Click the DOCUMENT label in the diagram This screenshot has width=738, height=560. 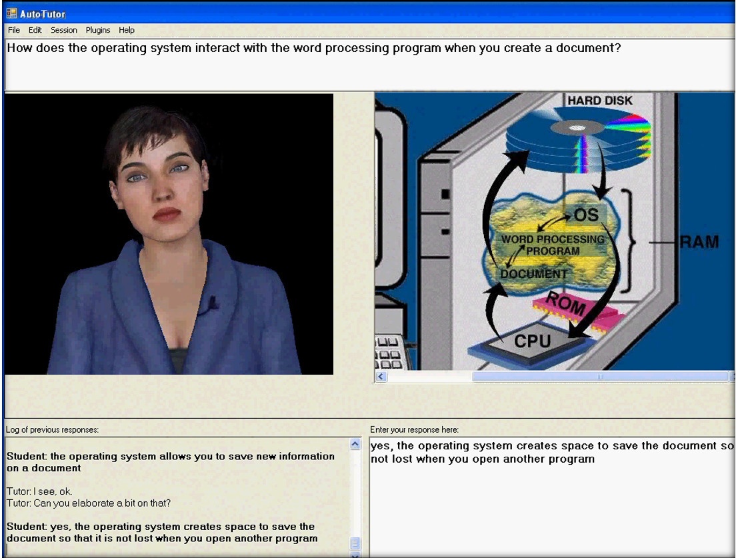click(534, 274)
